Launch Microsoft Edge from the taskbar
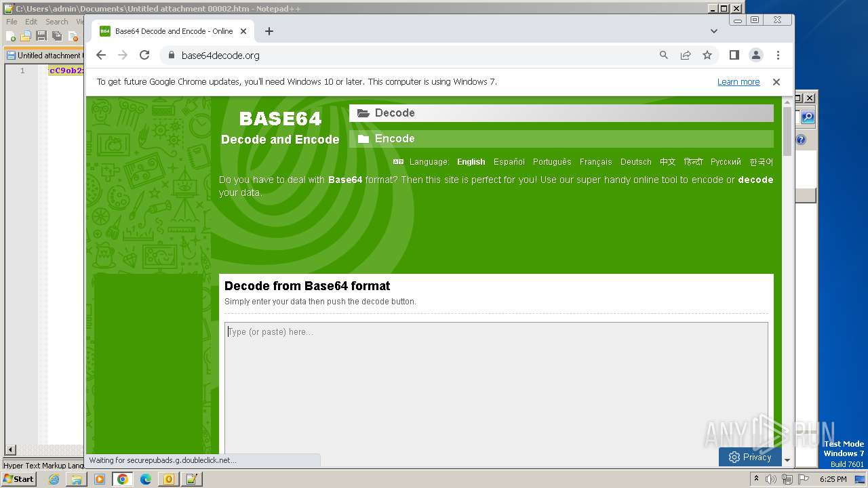 146,479
